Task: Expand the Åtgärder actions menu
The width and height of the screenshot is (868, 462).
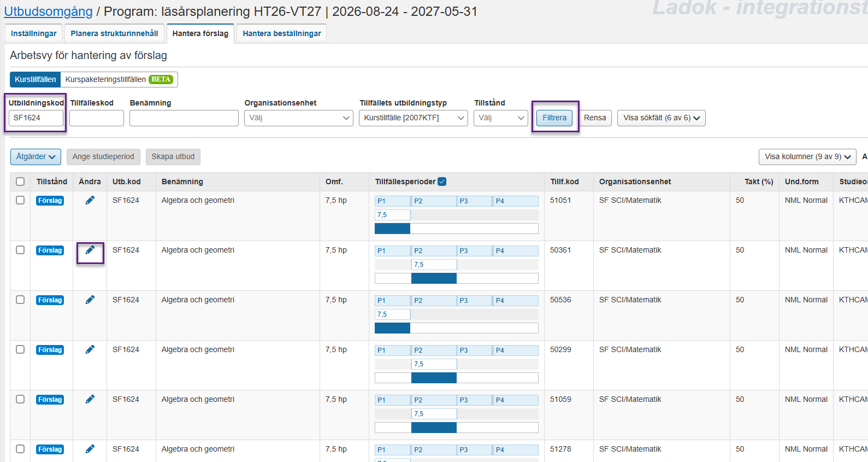Action: [36, 157]
